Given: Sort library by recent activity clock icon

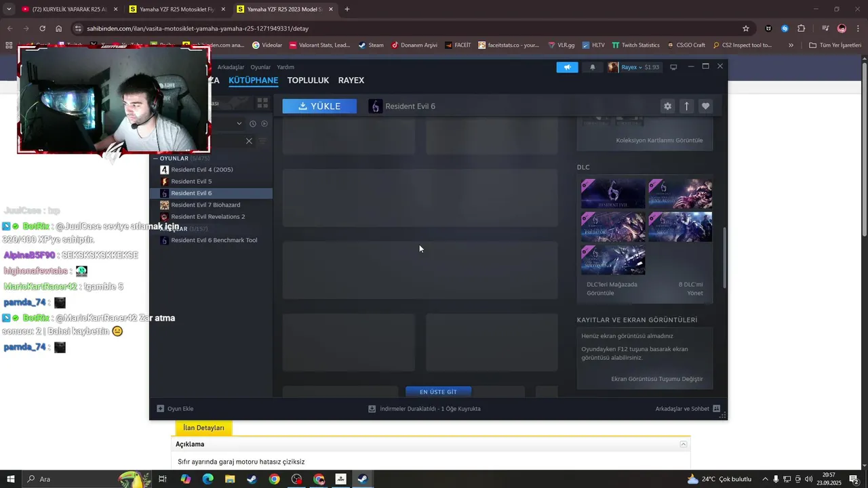Looking at the screenshot, I should [252, 123].
